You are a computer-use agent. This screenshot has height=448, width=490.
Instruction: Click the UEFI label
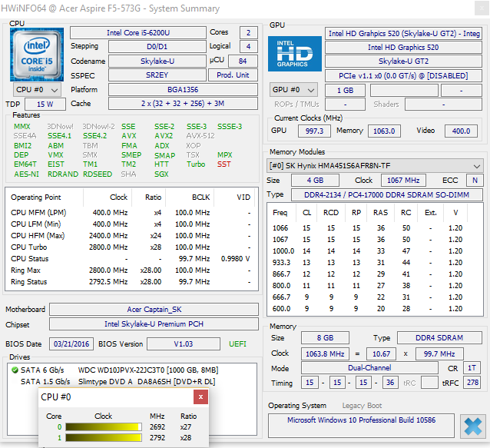click(x=237, y=344)
